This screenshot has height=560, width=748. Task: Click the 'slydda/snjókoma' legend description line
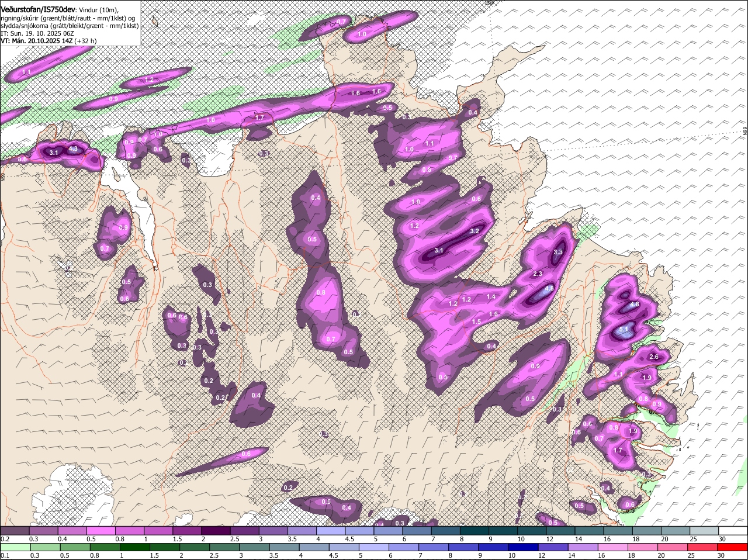point(70,26)
